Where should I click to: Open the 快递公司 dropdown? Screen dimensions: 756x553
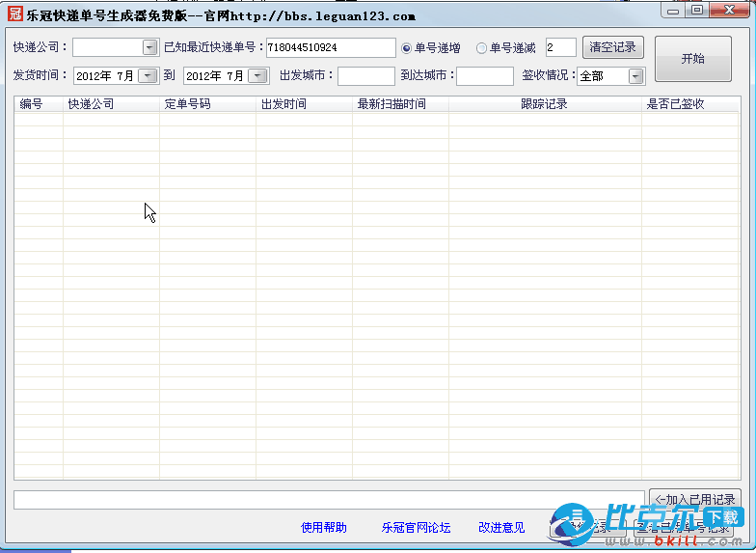tap(149, 47)
